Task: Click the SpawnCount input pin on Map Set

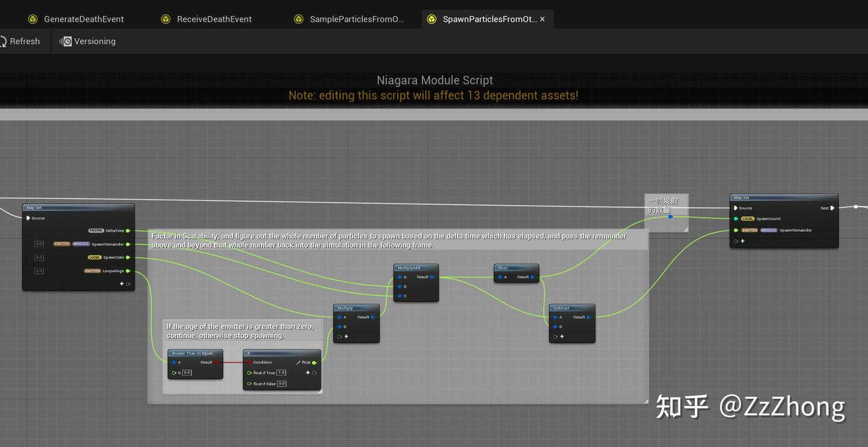Action: [x=736, y=219]
